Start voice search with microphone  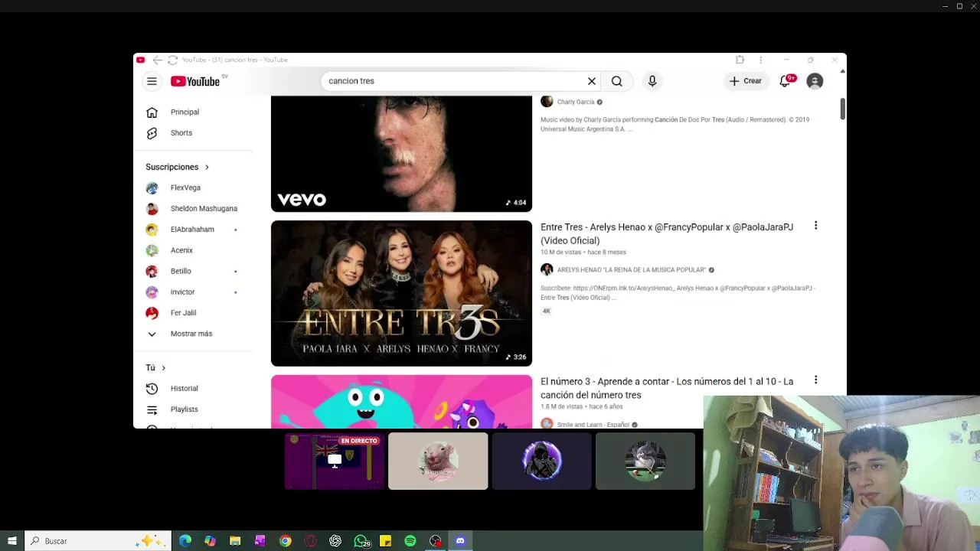pyautogui.click(x=652, y=81)
